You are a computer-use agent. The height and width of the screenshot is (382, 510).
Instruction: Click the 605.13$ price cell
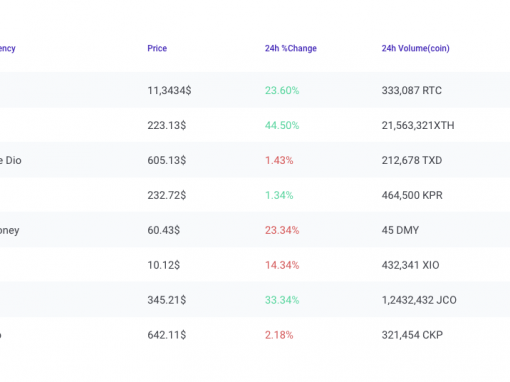click(167, 160)
